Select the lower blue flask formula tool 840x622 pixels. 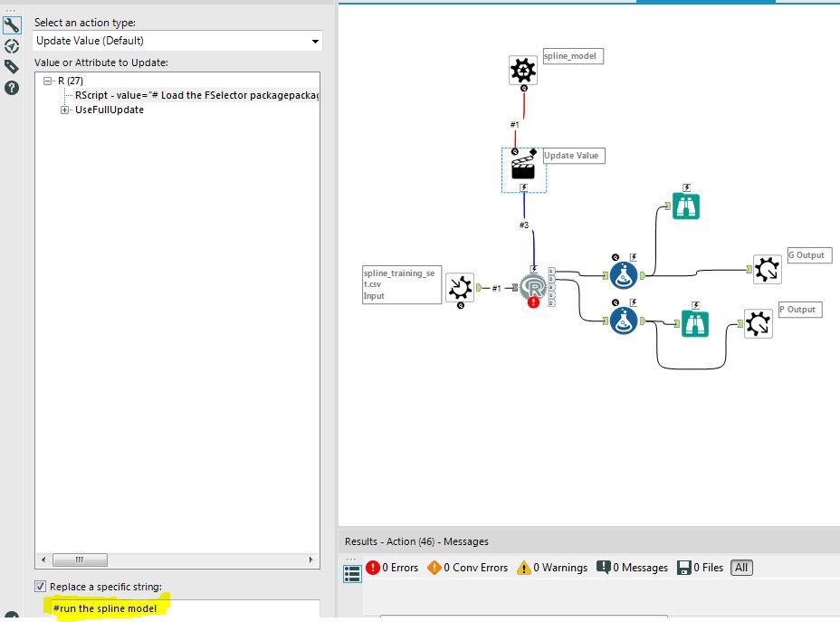pos(624,321)
